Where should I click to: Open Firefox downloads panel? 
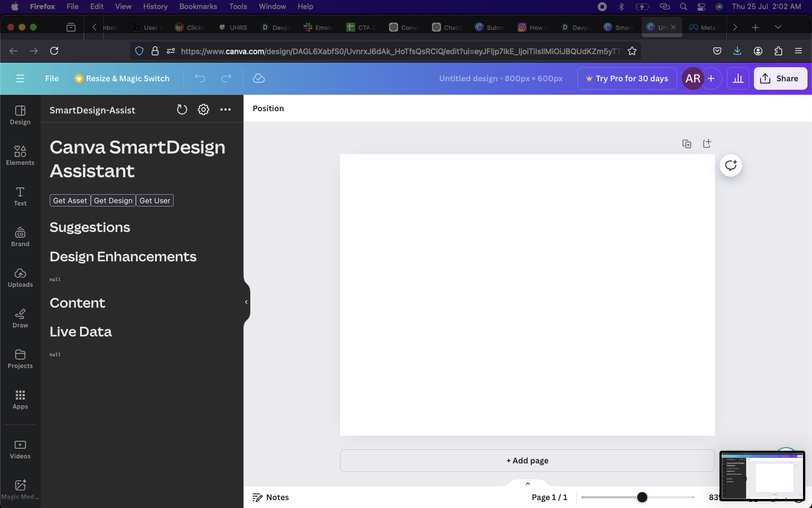pyautogui.click(x=737, y=51)
